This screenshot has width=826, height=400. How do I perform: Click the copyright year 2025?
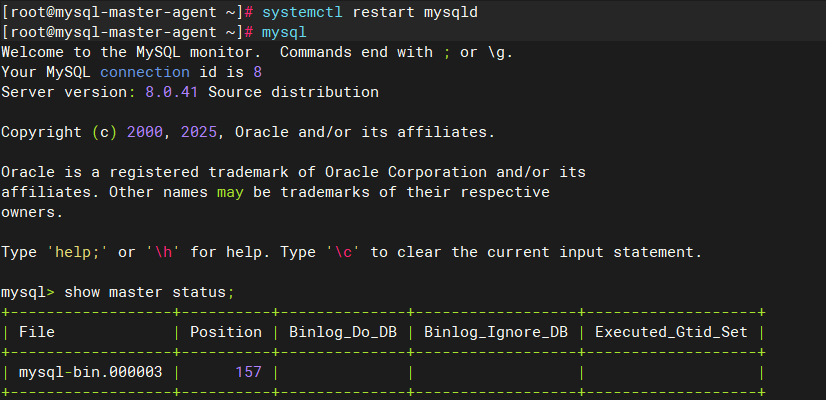199,132
